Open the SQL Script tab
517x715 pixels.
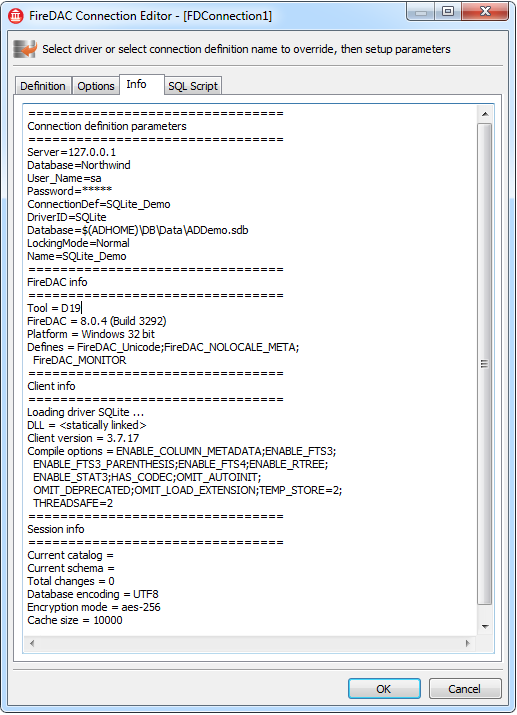point(193,86)
